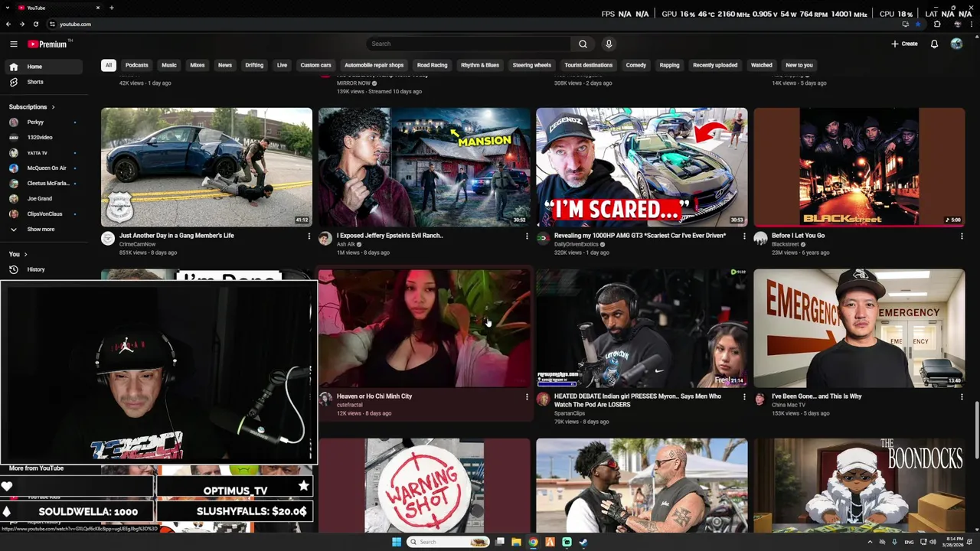The height and width of the screenshot is (551, 980).
Task: Open File Explorer from the taskbar
Action: pyautogui.click(x=517, y=542)
